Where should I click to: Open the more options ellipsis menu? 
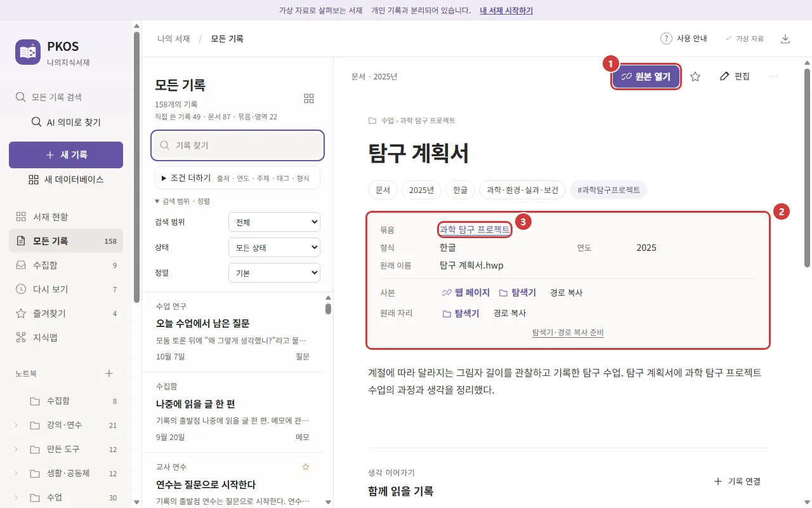tap(773, 77)
